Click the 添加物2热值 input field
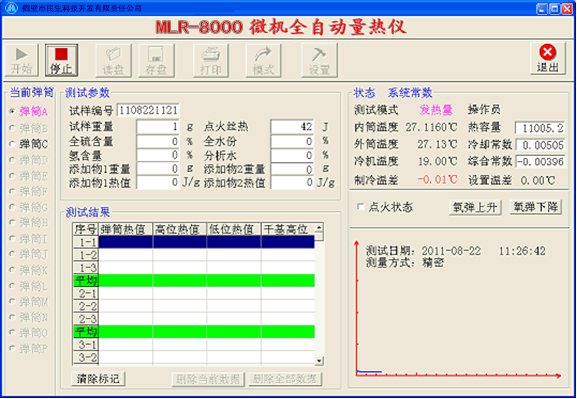Screen dimensions: 577x399 (x=292, y=183)
